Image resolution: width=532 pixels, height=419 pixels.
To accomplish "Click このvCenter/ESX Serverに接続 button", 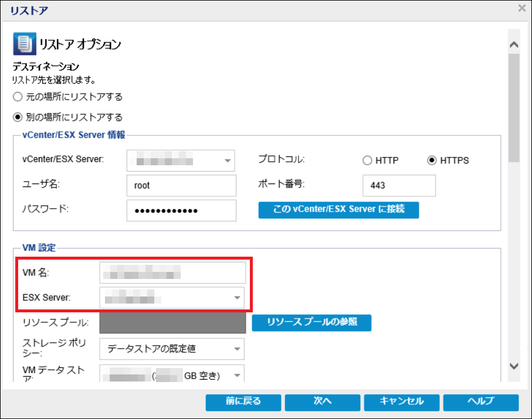I will click(x=338, y=209).
